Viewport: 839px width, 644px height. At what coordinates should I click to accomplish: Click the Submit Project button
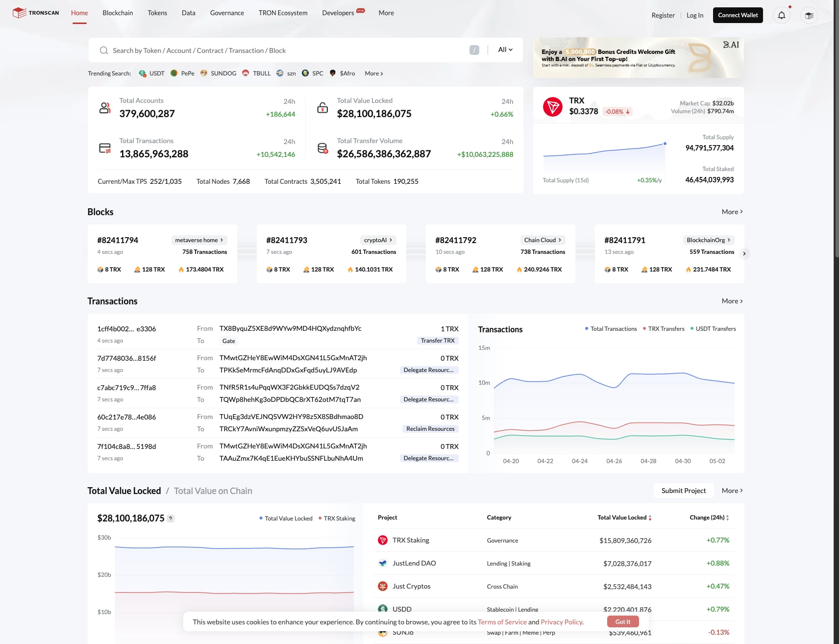(x=684, y=491)
